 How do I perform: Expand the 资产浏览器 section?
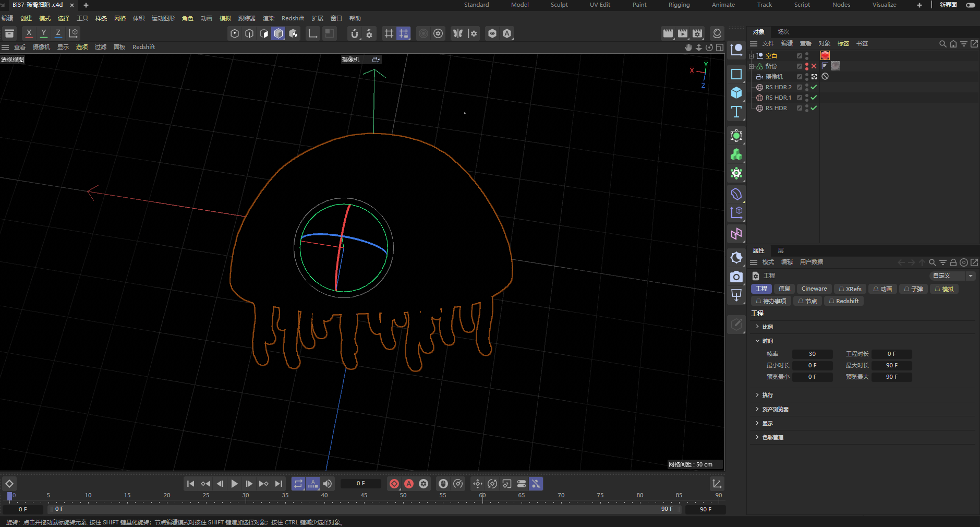pos(757,409)
